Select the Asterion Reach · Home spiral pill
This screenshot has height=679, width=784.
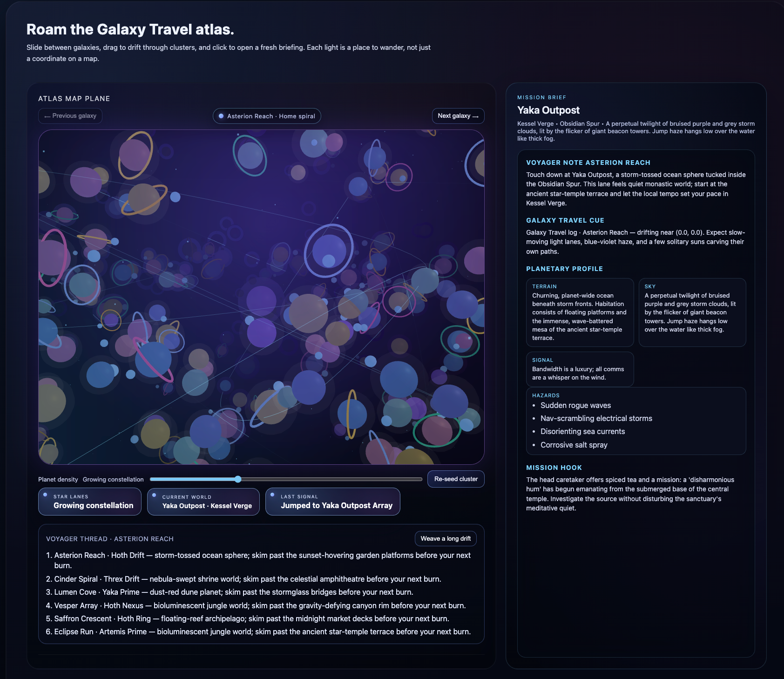(x=267, y=116)
